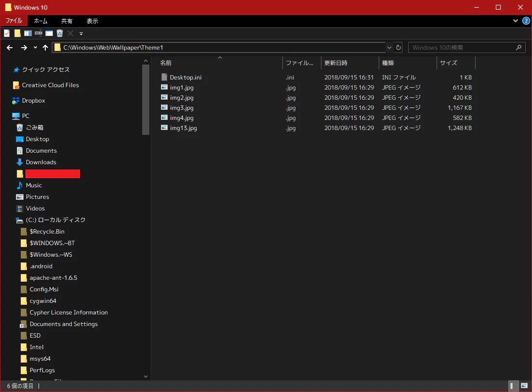This screenshot has width=532, height=392.
Task: Open the blue Help question mark
Action: tap(526, 21)
